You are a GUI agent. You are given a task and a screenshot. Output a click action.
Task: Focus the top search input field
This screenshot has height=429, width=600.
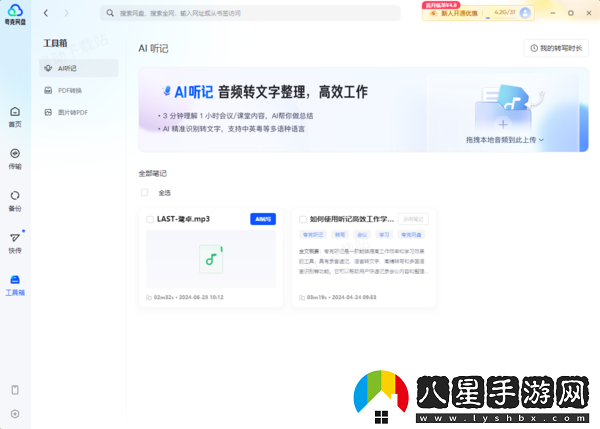(250, 13)
